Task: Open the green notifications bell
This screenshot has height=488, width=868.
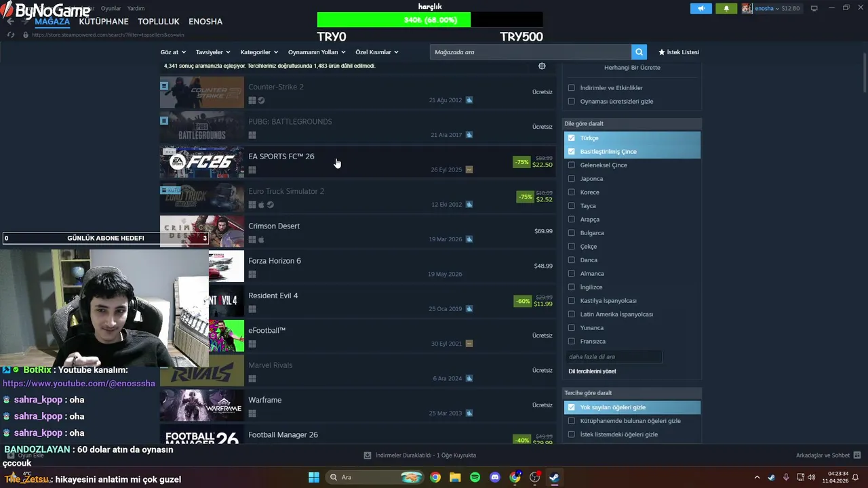Action: 726,8
